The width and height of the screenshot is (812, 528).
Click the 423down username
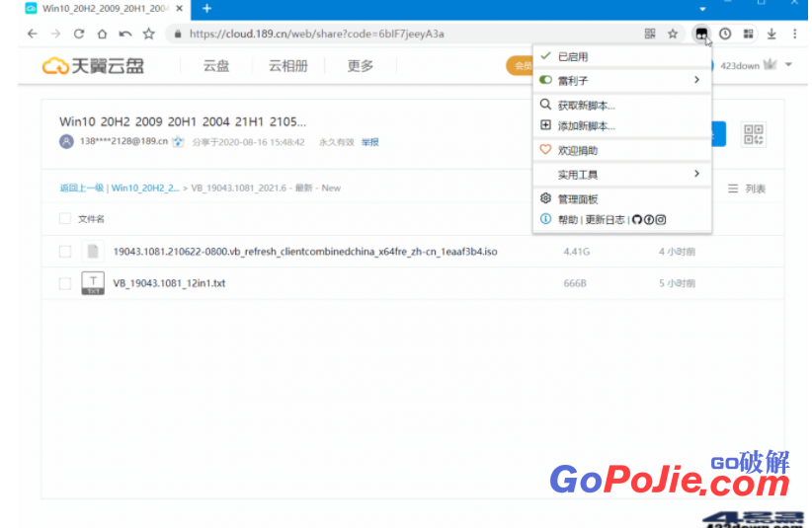(x=740, y=66)
